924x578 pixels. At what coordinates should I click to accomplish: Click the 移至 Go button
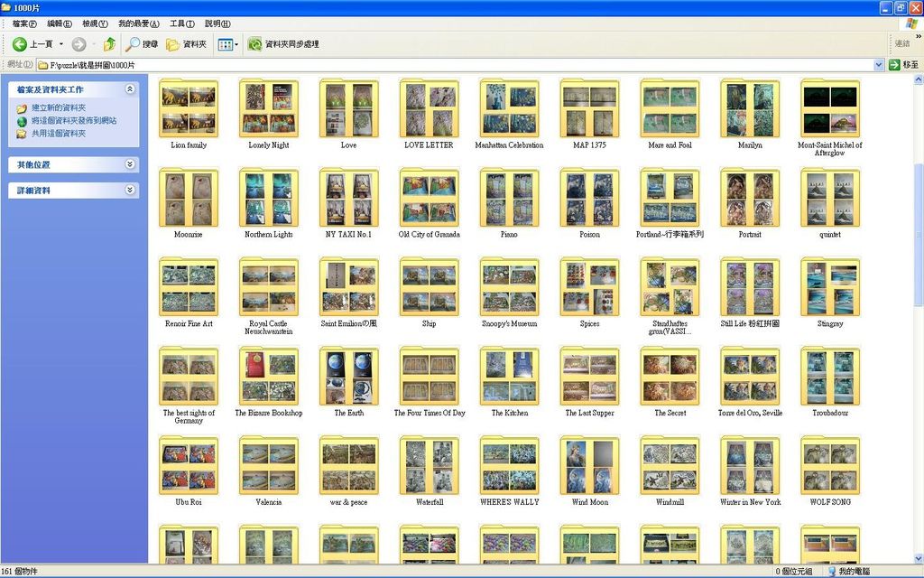coord(904,65)
